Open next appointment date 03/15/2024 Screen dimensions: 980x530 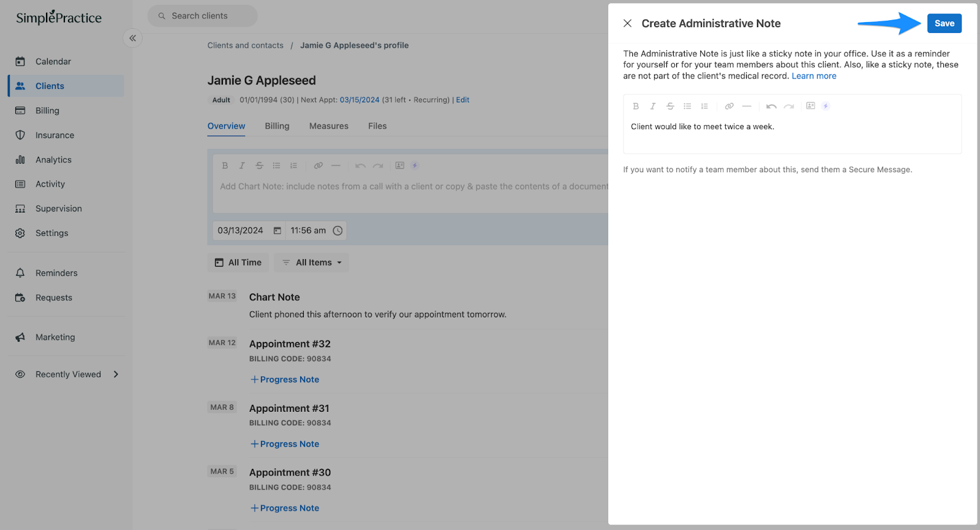[360, 100]
